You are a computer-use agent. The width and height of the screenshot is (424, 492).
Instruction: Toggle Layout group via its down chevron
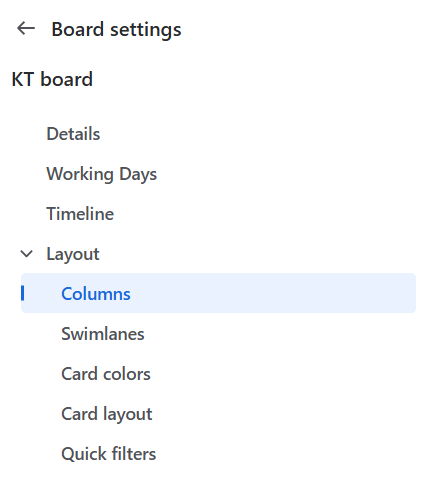coord(27,254)
